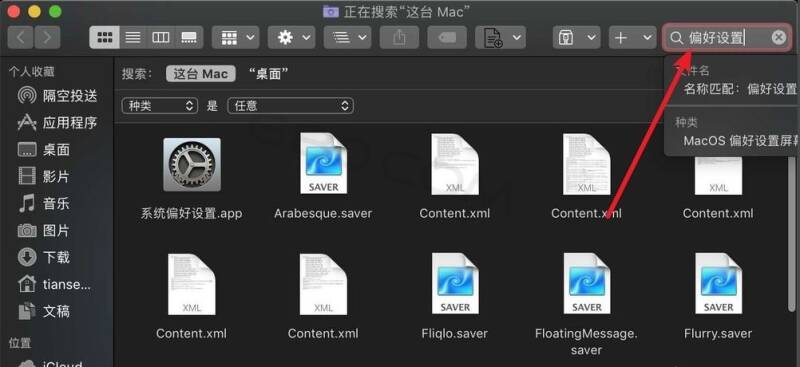This screenshot has height=367, width=800.
Task: Select the 这台 Mac search scope
Action: (x=201, y=74)
